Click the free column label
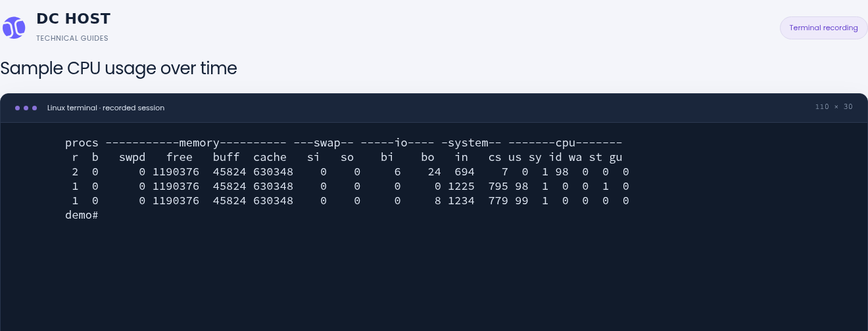Screen dimensions: 868x331 (180, 157)
